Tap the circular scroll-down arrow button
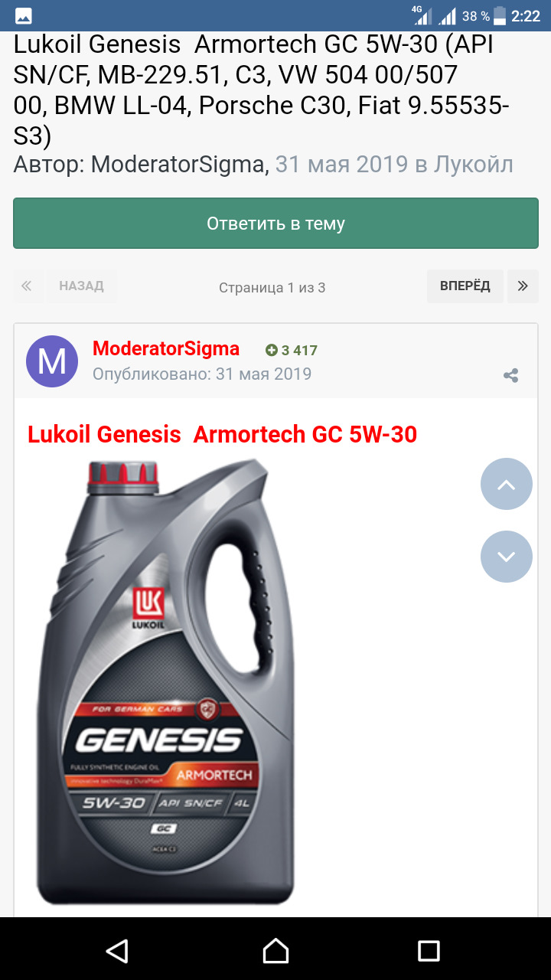The height and width of the screenshot is (980, 551). click(506, 557)
